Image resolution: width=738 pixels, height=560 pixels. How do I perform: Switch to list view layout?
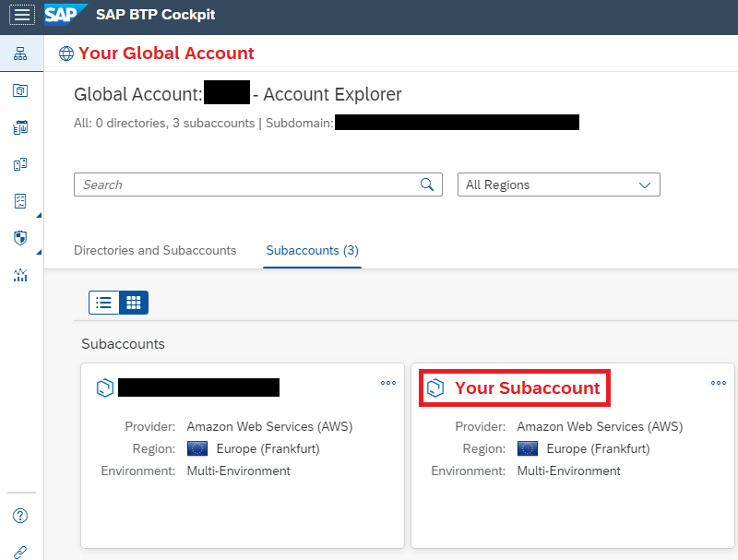pos(104,302)
